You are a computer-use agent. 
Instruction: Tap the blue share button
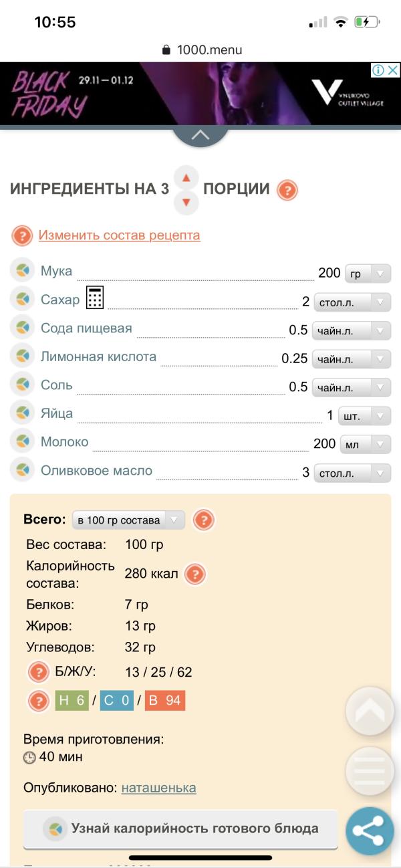(370, 831)
